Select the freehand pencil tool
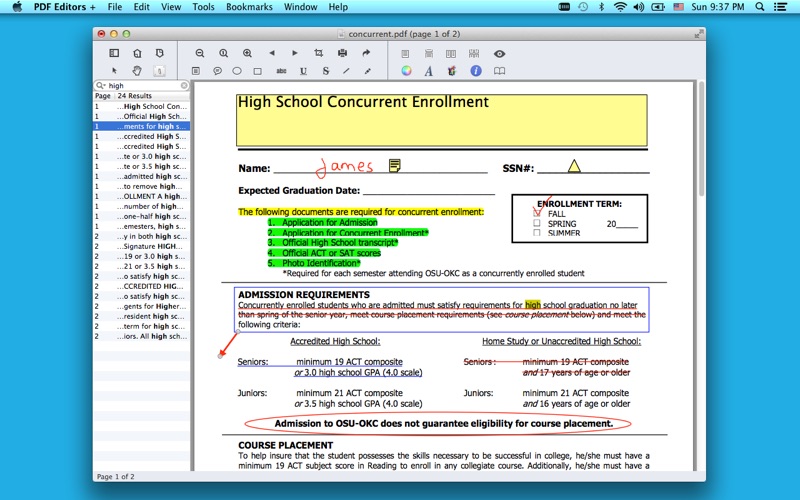 pos(367,71)
